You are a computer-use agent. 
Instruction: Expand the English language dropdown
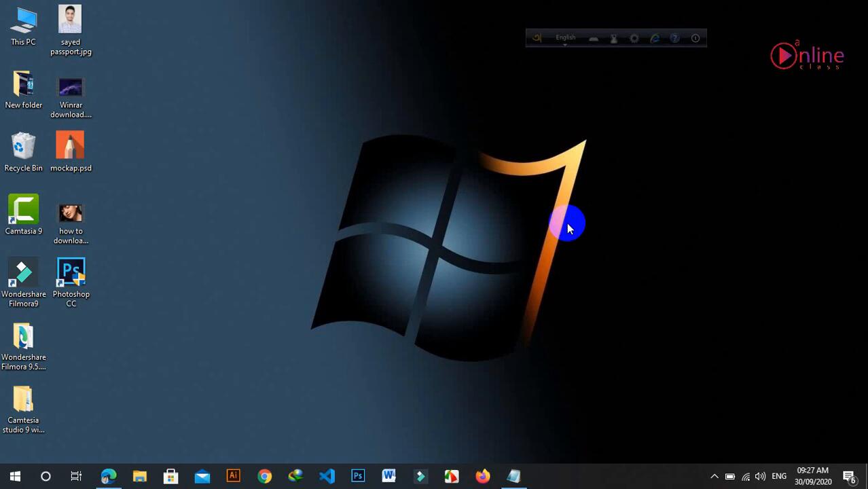565,39
